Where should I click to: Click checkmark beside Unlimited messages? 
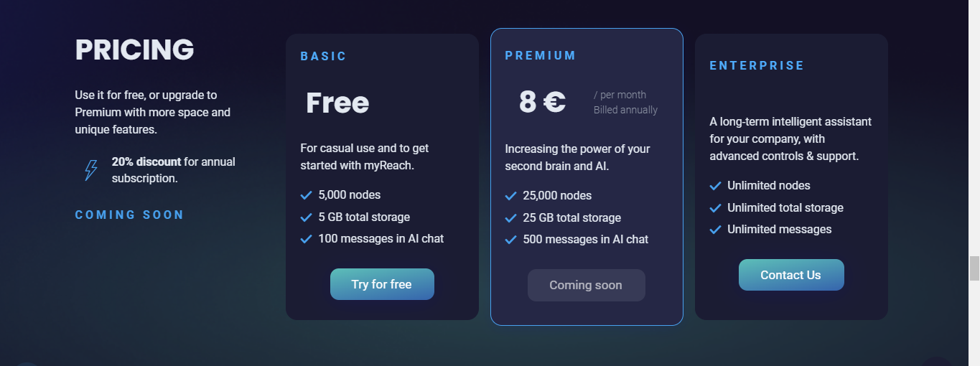point(715,230)
